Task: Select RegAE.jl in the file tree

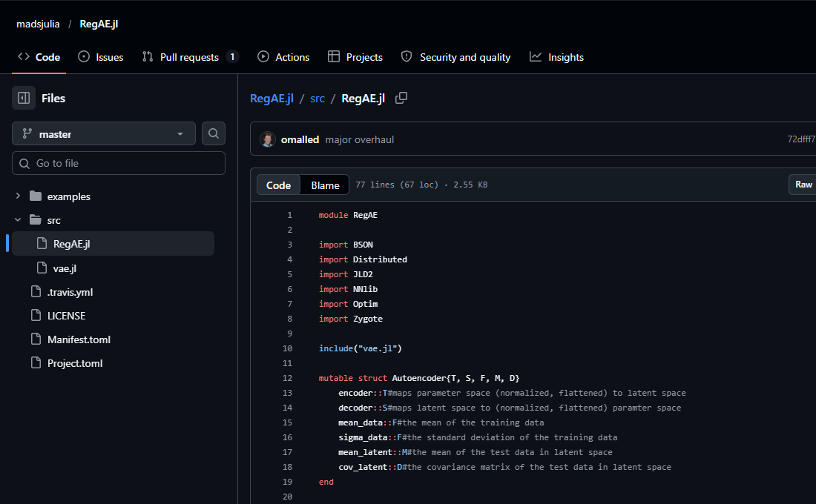Action: click(113, 243)
